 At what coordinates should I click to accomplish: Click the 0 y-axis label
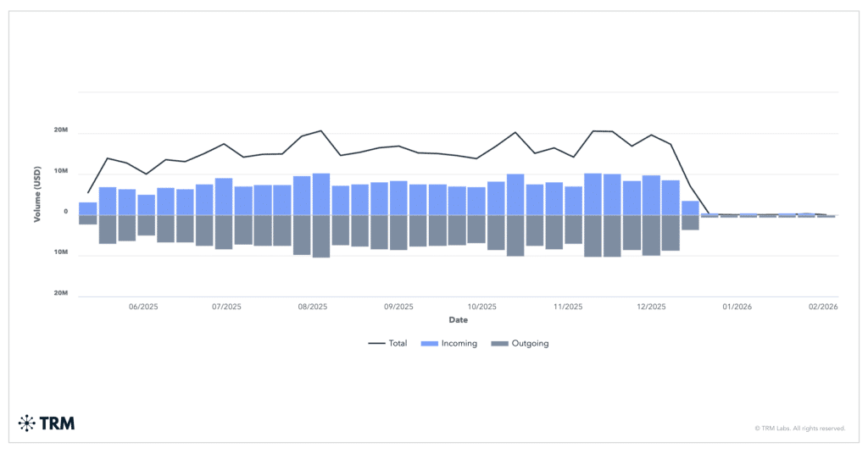(x=65, y=212)
